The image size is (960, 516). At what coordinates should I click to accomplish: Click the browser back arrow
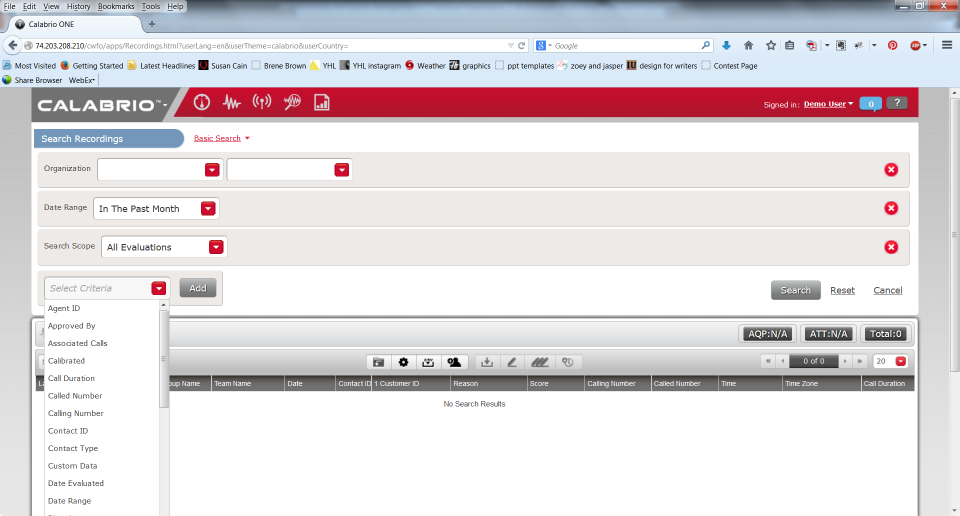12,45
